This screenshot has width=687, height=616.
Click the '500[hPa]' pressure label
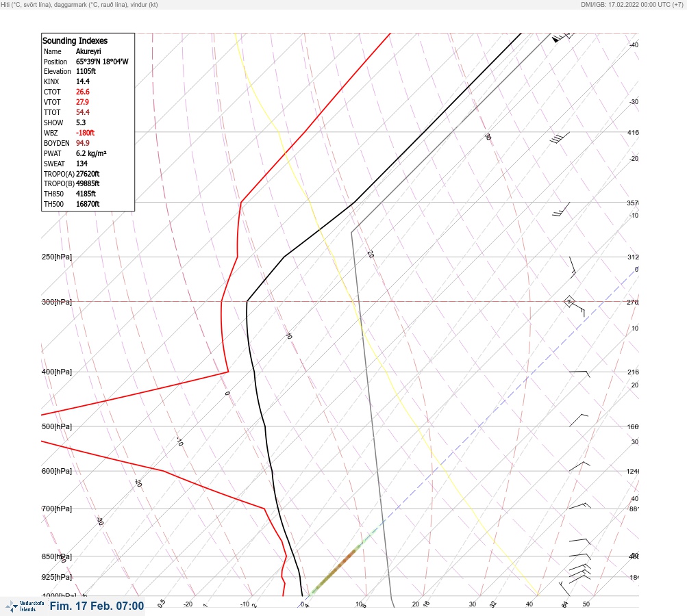57,426
